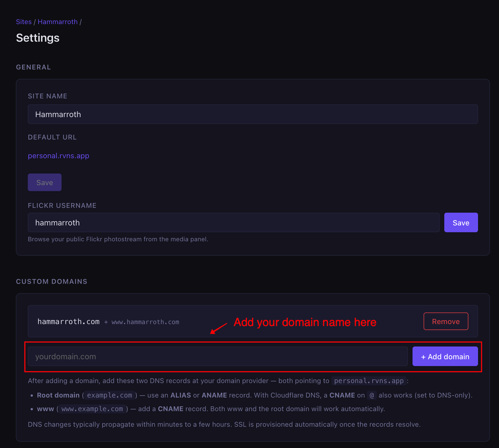The height and width of the screenshot is (448, 499).
Task: Click the General section heading
Action: click(x=33, y=67)
